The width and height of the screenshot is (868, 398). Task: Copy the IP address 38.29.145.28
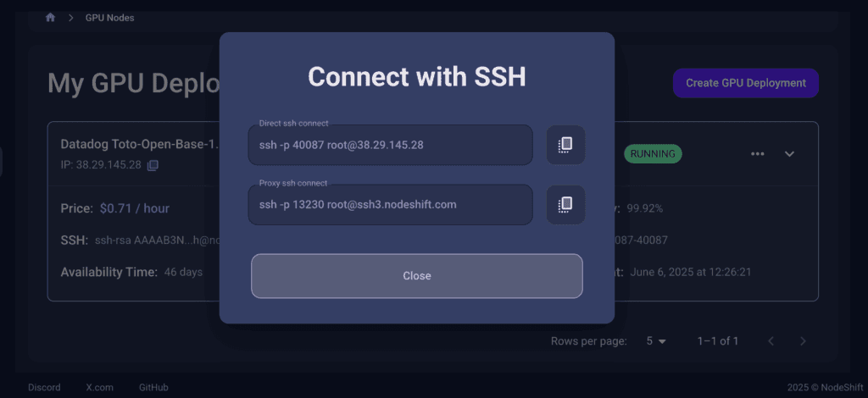(x=153, y=165)
